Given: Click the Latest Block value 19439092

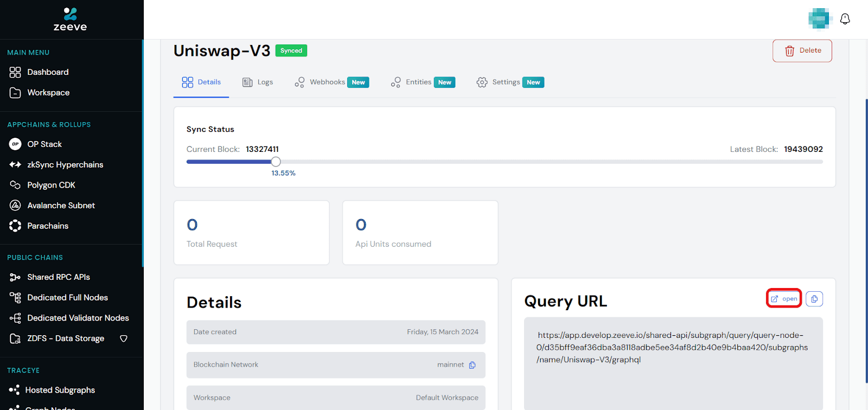Looking at the screenshot, I should click(803, 149).
